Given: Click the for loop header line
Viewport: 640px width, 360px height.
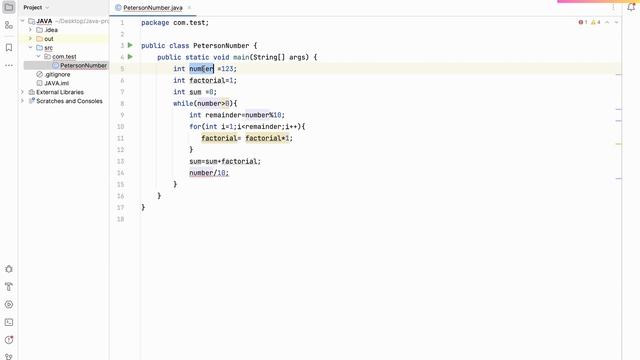Looking at the screenshot, I should pos(247,127).
